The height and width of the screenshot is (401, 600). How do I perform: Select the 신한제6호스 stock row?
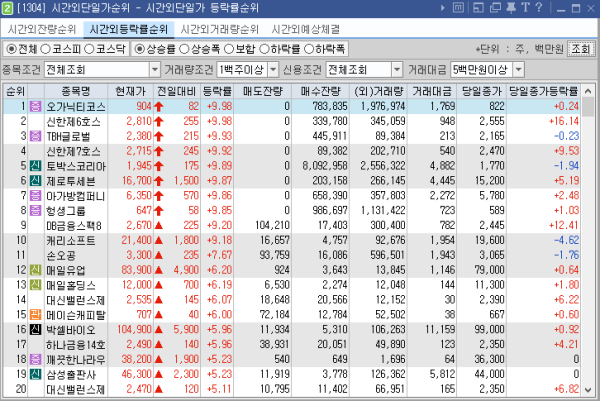pyautogui.click(x=292, y=121)
